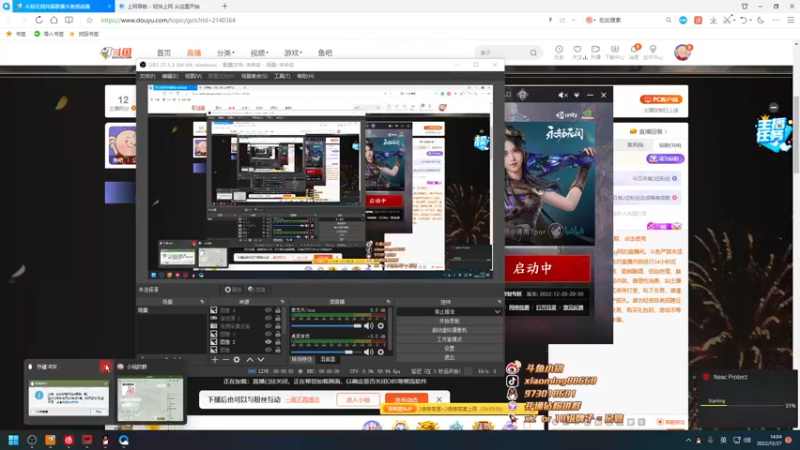Toggle visibility of source 图像 4

point(268,310)
